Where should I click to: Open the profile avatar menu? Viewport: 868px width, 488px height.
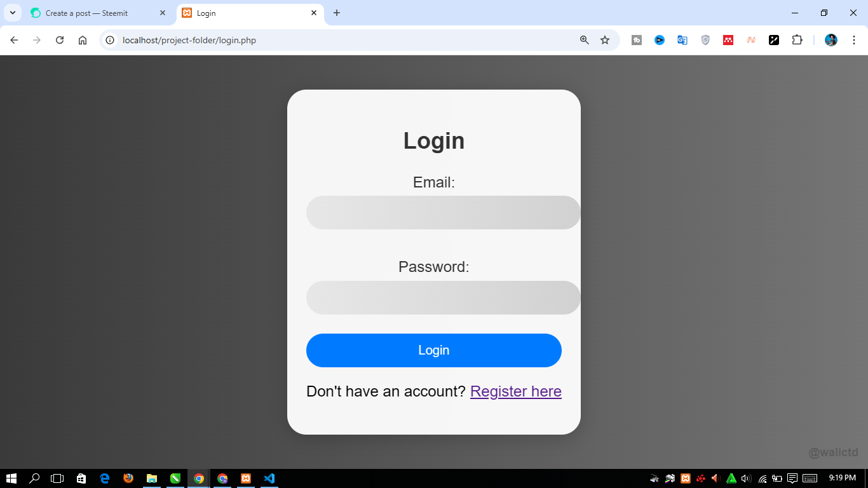tap(831, 40)
